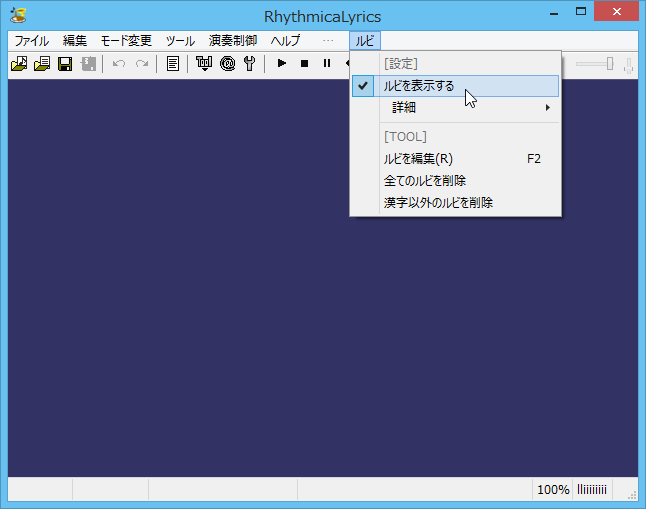
Task: Click the ルビ menu header
Action: (365, 41)
